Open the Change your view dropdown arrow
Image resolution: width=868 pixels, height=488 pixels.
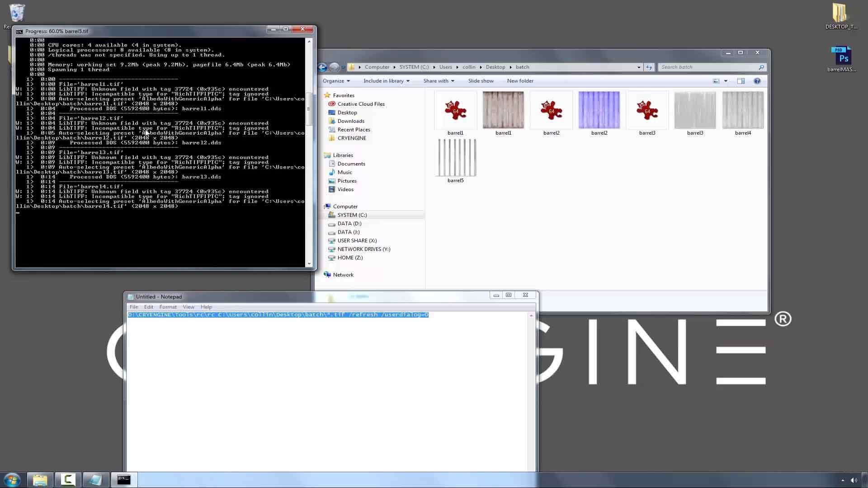(x=726, y=81)
